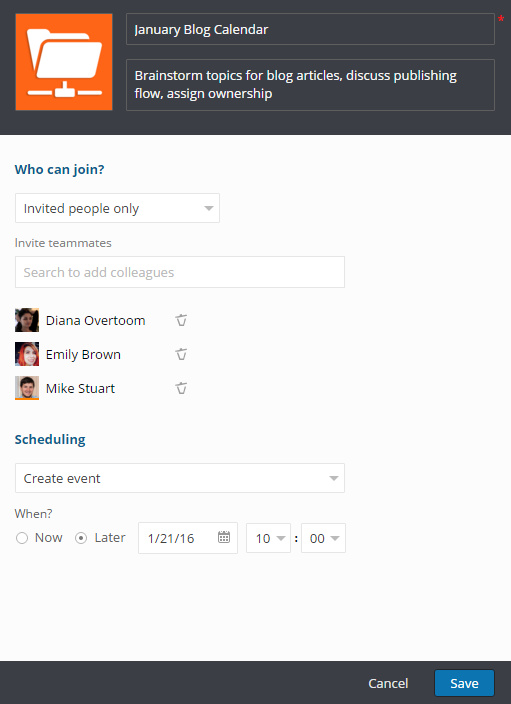Click the Brainstorm topics description field

[x=310, y=85]
